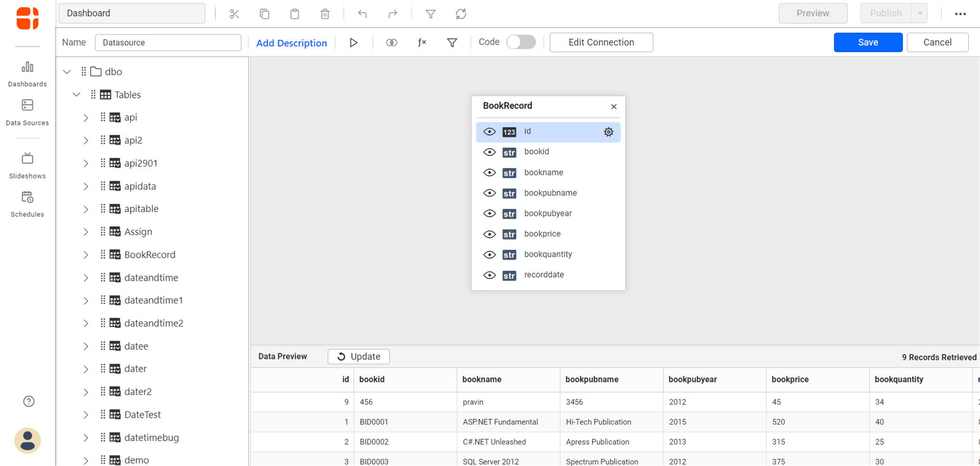Toggle visibility of the recorddate field

click(489, 275)
